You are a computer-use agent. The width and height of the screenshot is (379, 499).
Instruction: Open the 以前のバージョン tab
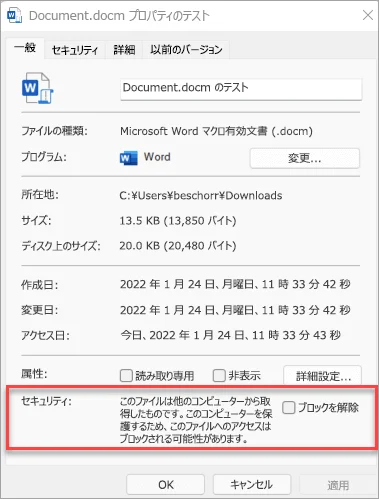tap(186, 50)
